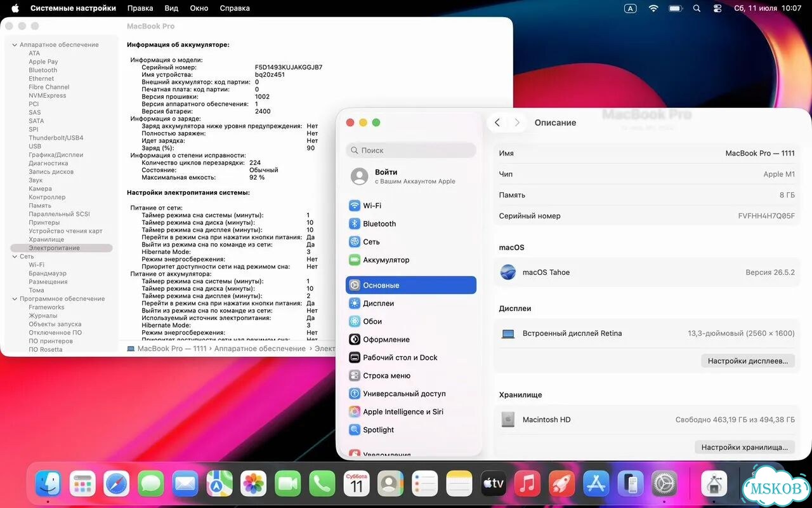
Task: Click the forward arrow in System Settings
Action: pyautogui.click(x=517, y=123)
